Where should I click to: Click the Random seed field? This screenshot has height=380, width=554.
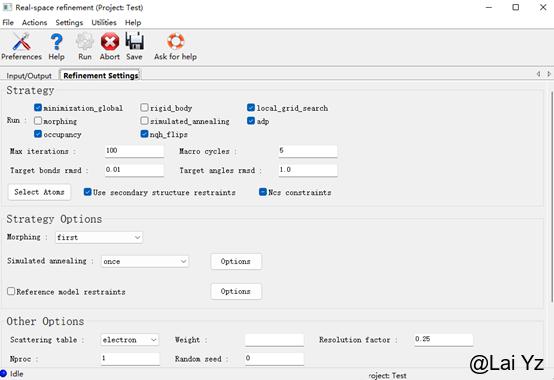click(x=274, y=359)
